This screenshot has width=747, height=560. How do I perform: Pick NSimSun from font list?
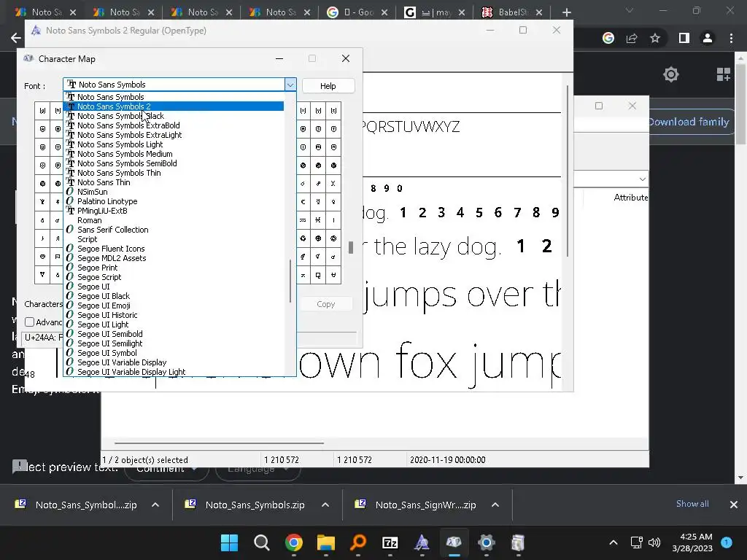tap(174, 192)
